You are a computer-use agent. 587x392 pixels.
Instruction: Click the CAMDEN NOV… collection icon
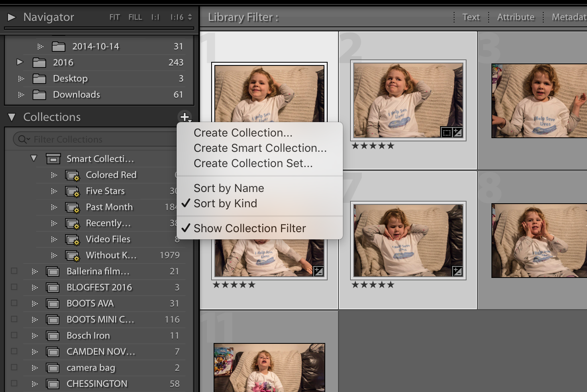(53, 352)
